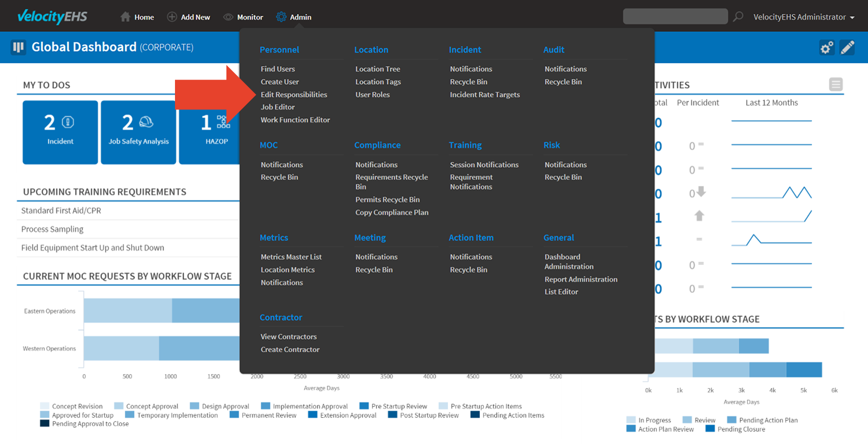Choose Edit Responsibilities
868x445 pixels.
pyautogui.click(x=294, y=94)
